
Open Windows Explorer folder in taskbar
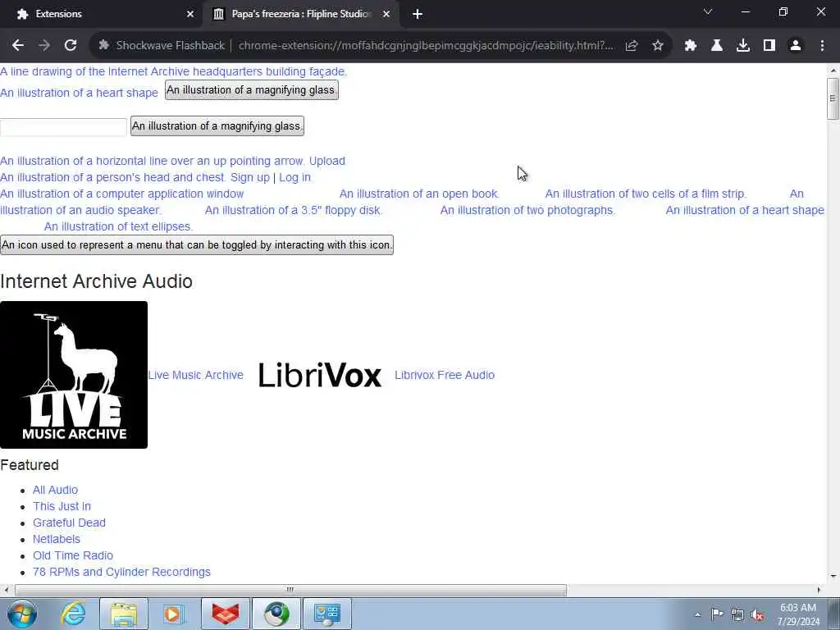[124, 614]
